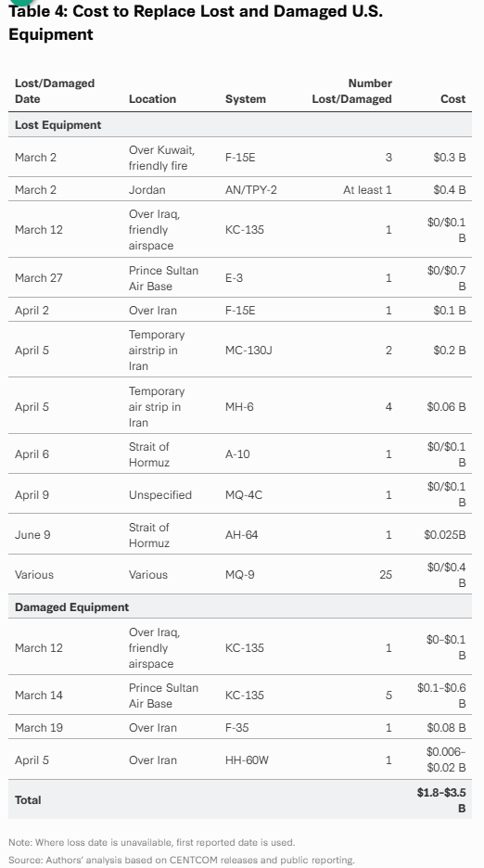
Task: Click the System column header
Action: click(246, 99)
